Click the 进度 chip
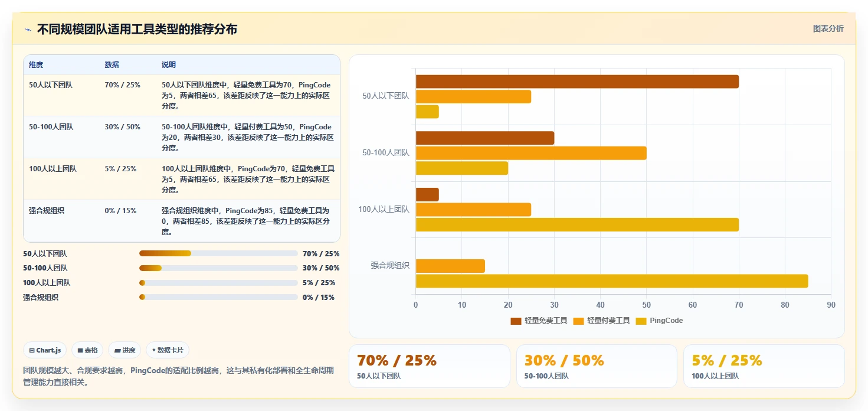Screen dimensions: 868x411 125,350
